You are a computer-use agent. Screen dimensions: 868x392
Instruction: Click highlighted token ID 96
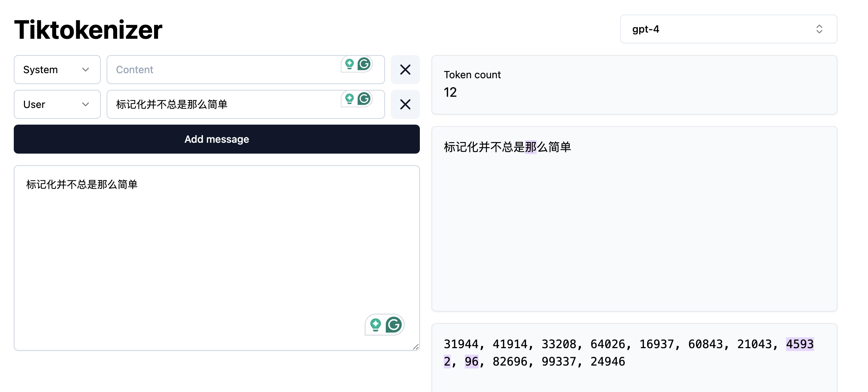pyautogui.click(x=472, y=361)
